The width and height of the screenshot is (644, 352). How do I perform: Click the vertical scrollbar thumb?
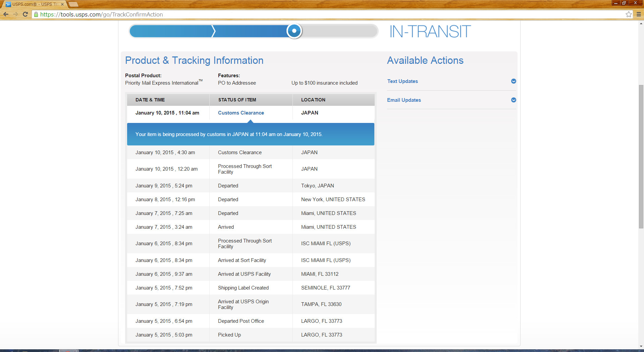pos(641,156)
